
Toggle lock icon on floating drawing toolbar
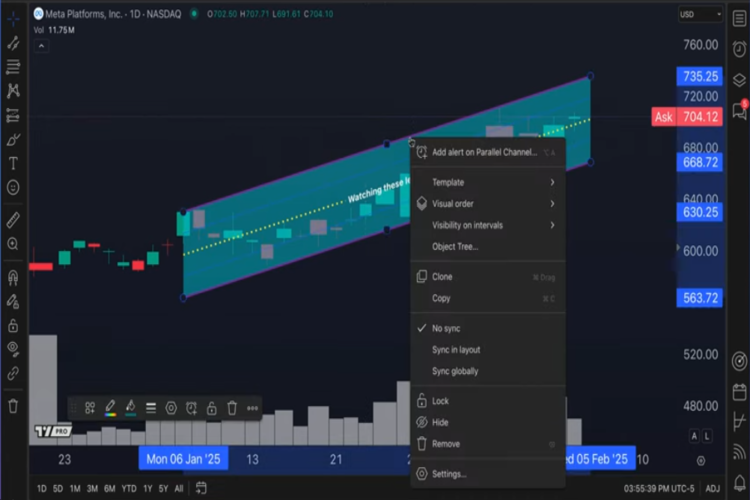(x=212, y=408)
